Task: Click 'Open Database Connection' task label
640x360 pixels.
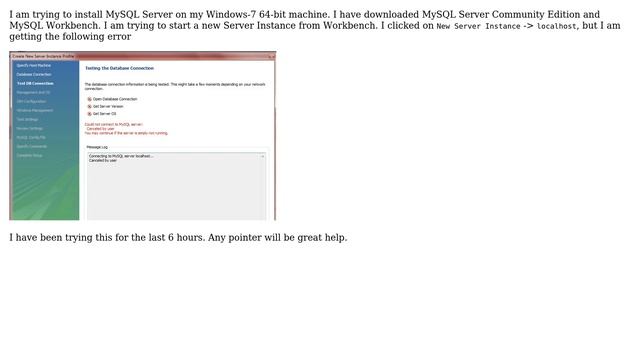Action: click(x=115, y=99)
